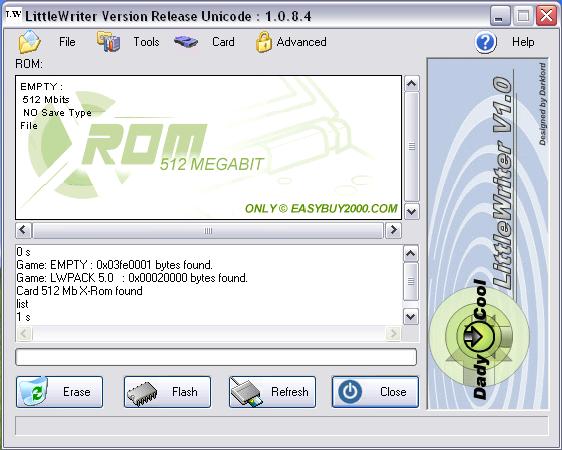Viewport: 562px width, 450px height.
Task: Click the '1 s' log line
Action: point(23,317)
